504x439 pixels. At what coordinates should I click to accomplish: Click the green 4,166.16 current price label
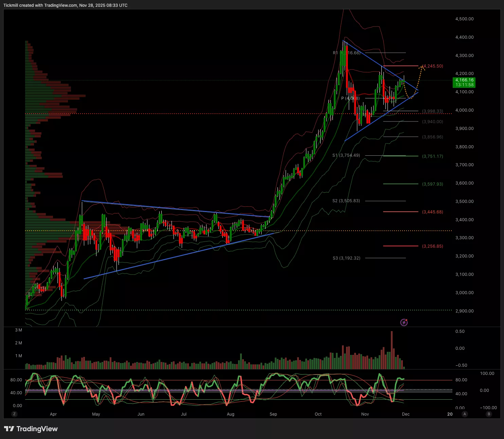464,82
